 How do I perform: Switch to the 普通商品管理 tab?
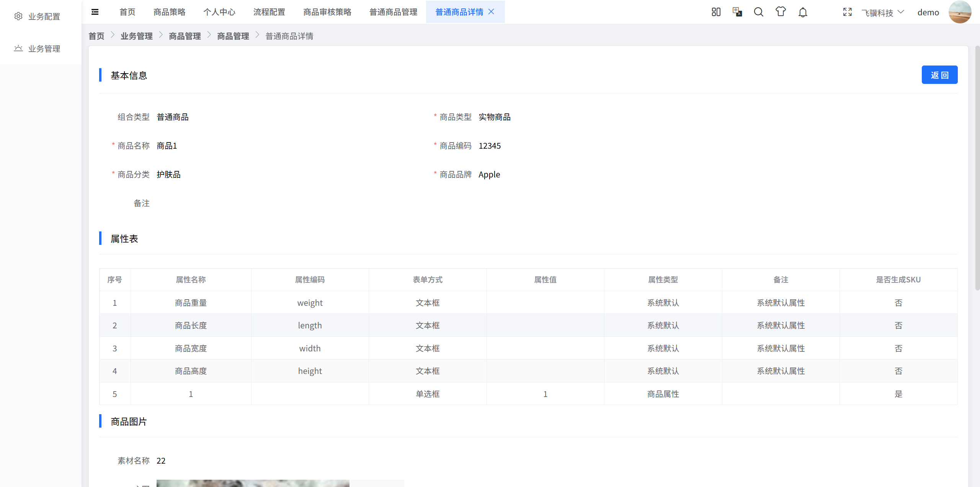pyautogui.click(x=393, y=12)
